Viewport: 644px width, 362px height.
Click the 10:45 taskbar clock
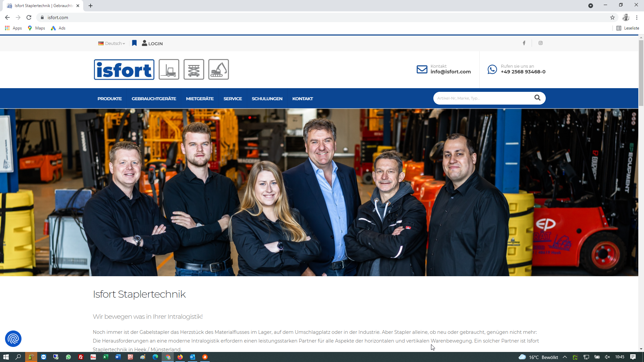[620, 357]
